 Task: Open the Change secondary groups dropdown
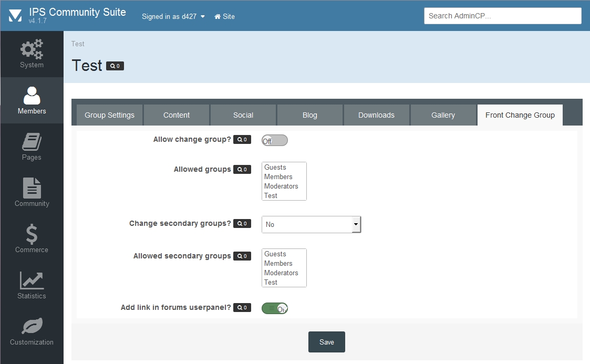(311, 224)
